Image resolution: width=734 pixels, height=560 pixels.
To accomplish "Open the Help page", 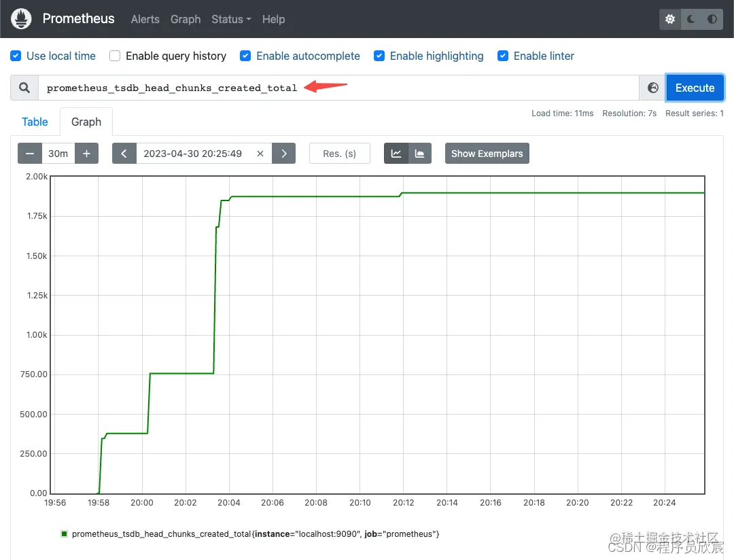I will click(273, 19).
